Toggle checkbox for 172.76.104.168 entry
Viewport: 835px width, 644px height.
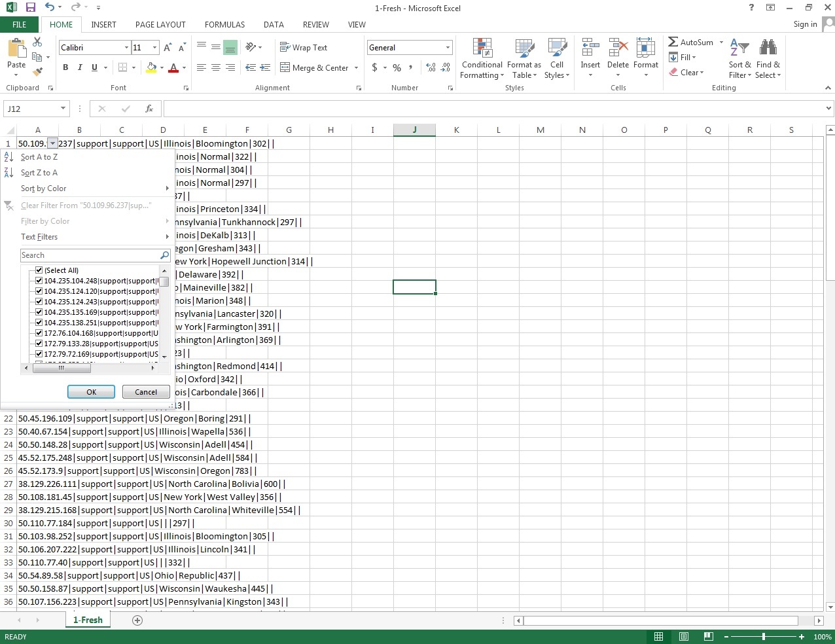(39, 333)
